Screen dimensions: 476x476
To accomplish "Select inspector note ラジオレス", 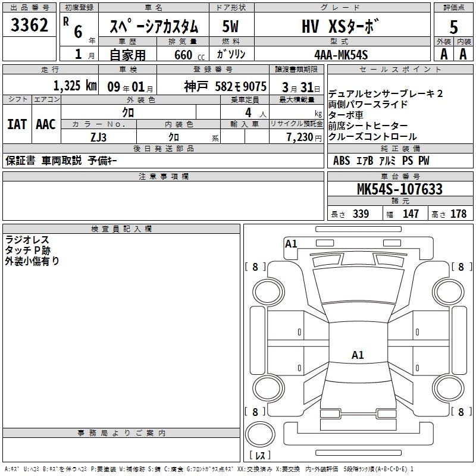I will coord(27,240).
